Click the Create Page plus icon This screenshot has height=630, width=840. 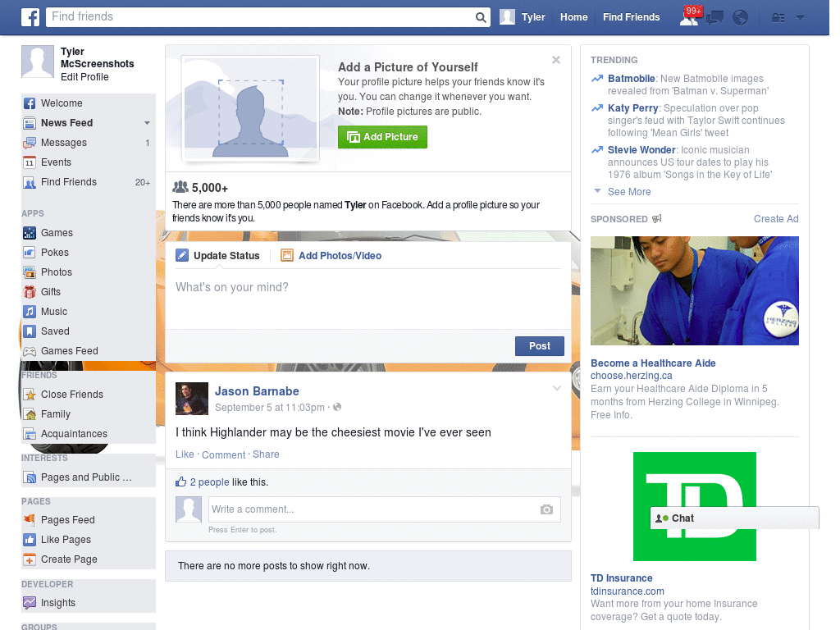[x=30, y=559]
